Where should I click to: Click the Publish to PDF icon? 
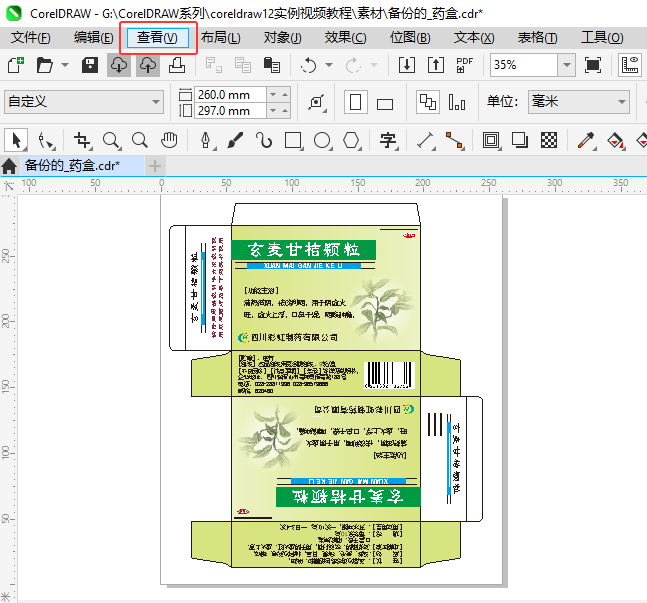465,65
